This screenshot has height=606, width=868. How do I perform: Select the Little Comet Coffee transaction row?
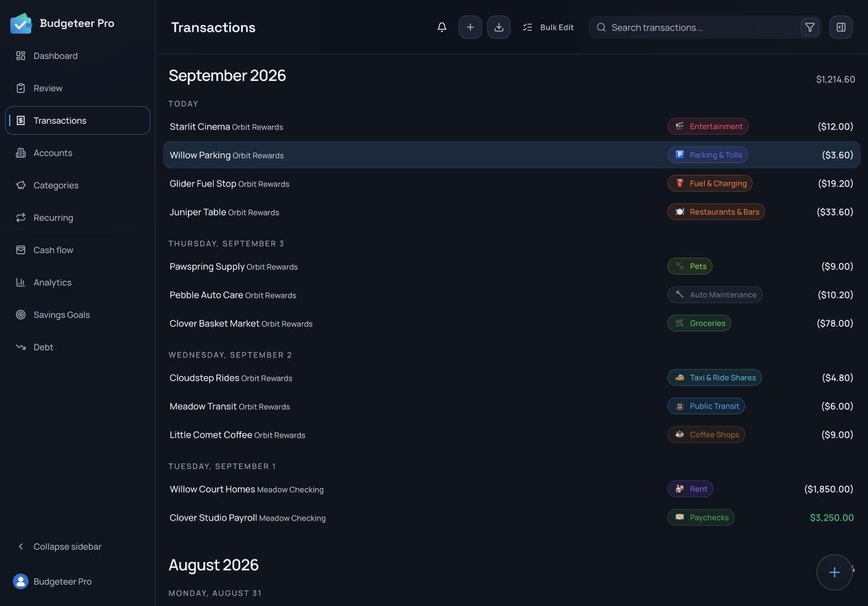(x=512, y=434)
